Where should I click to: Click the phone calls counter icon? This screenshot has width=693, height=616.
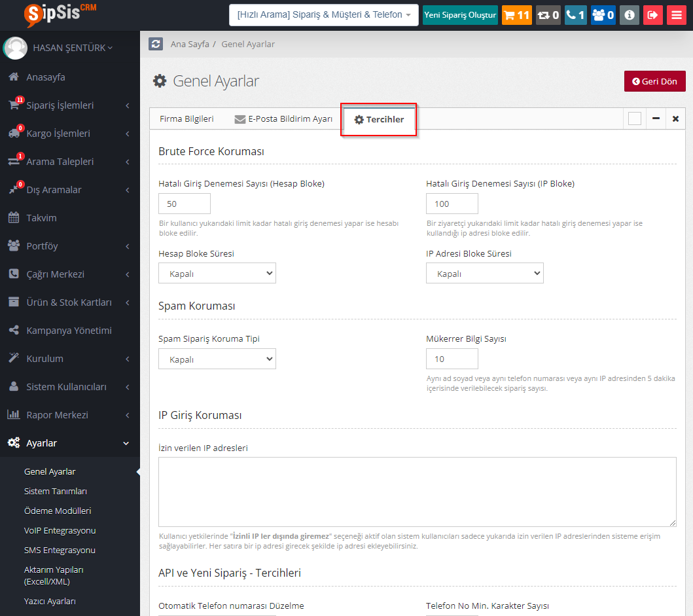(x=575, y=15)
